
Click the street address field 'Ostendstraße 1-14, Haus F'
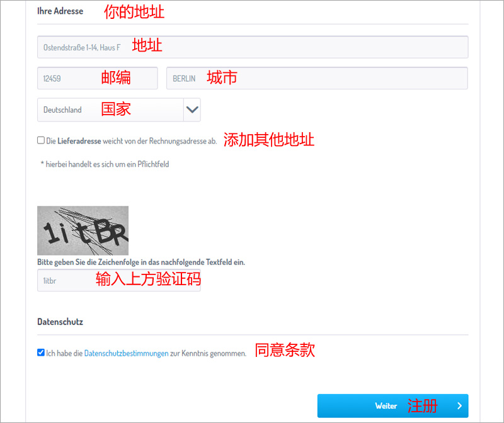click(x=253, y=47)
